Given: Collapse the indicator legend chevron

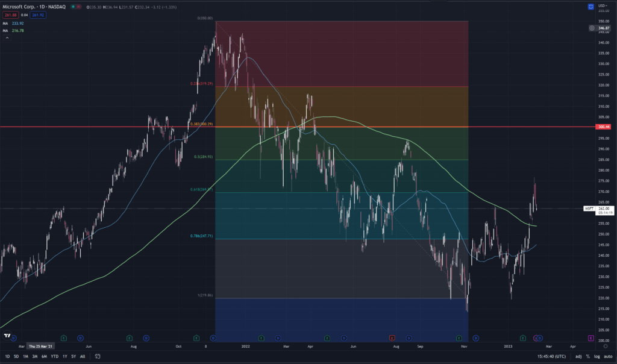Looking at the screenshot, I should tap(7, 38).
